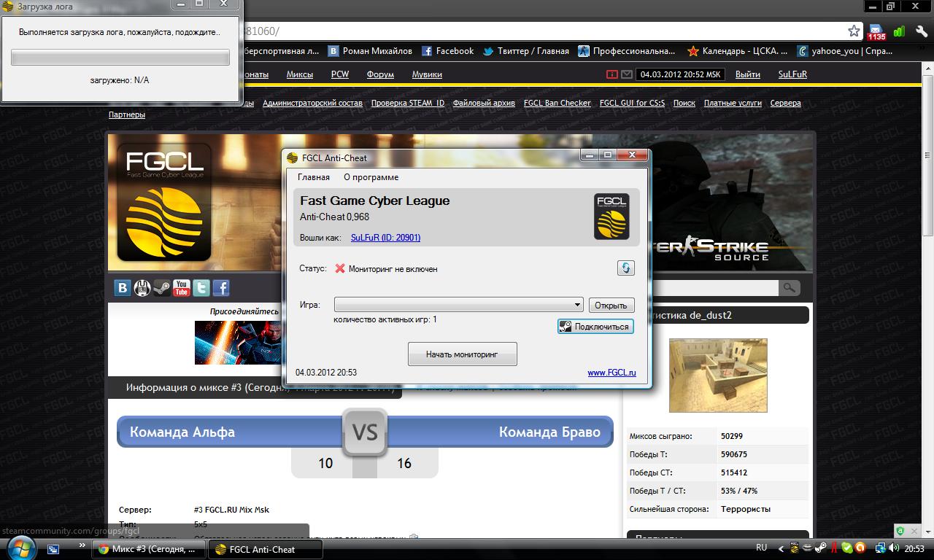Click the Подключиться button

[x=595, y=327]
